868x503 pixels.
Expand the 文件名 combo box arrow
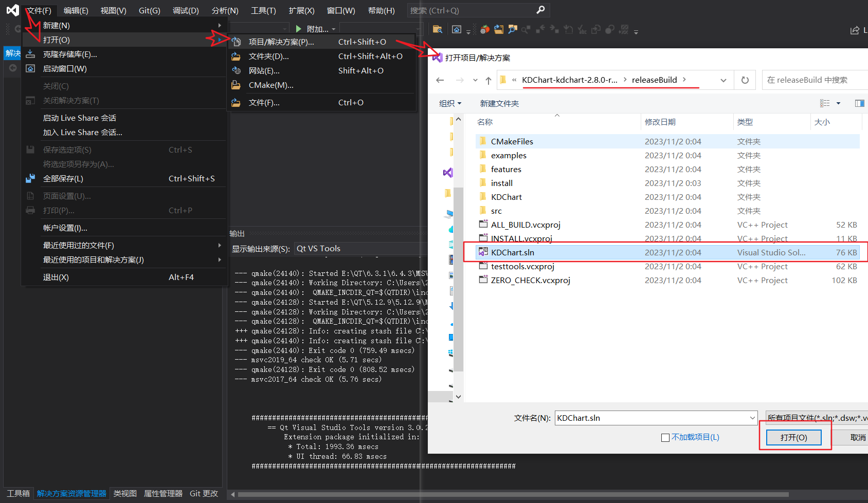(x=753, y=418)
